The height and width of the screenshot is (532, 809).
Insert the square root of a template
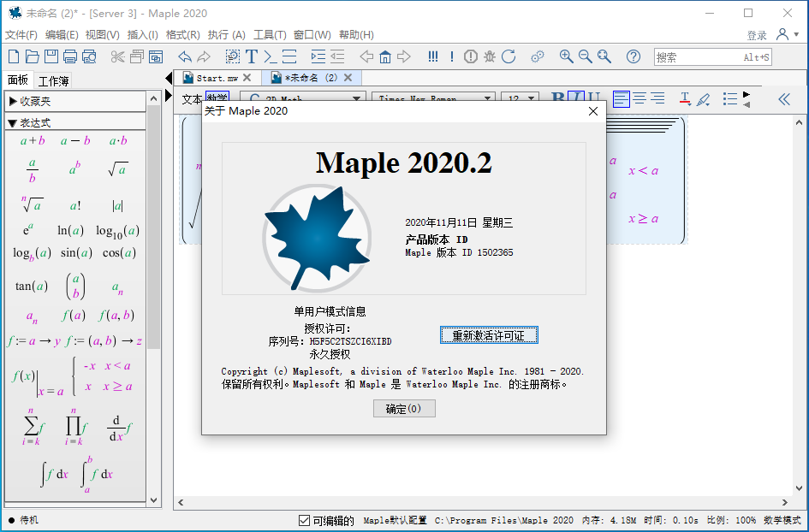pos(118,169)
